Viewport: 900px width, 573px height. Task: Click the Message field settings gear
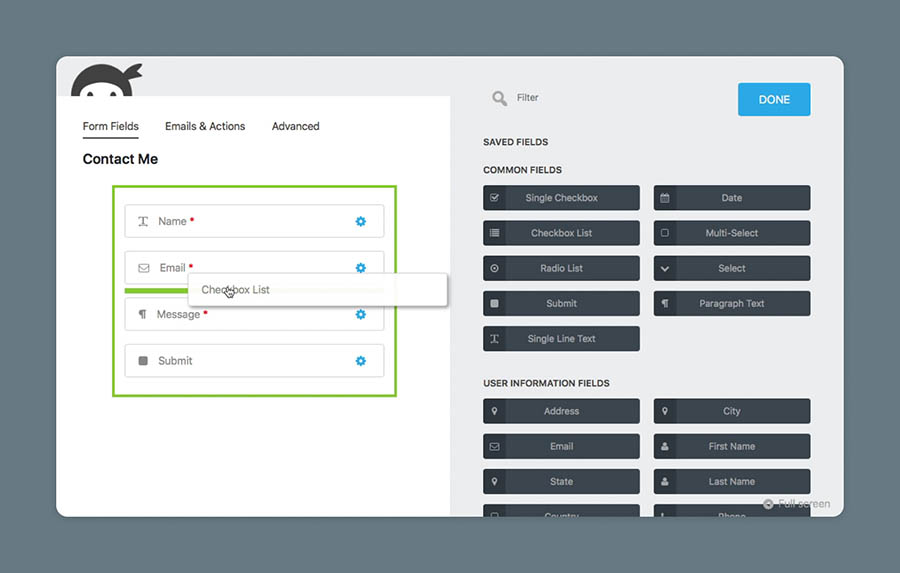click(x=361, y=314)
